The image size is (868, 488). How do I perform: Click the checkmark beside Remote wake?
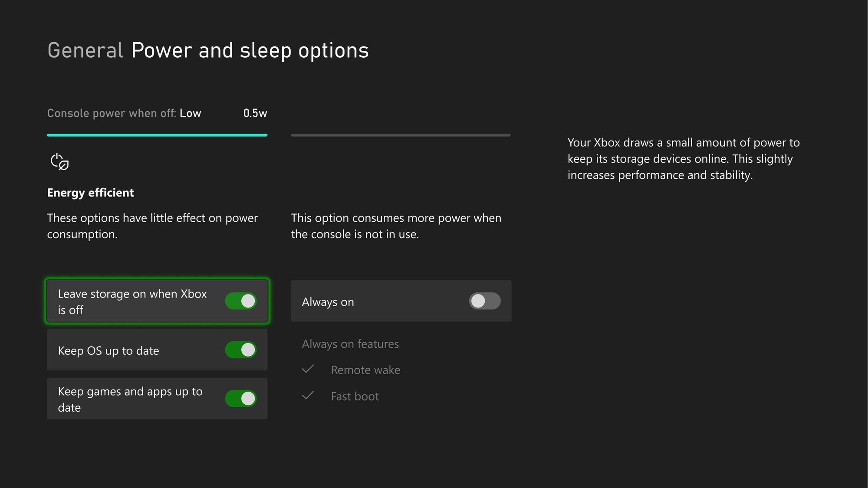(x=308, y=369)
